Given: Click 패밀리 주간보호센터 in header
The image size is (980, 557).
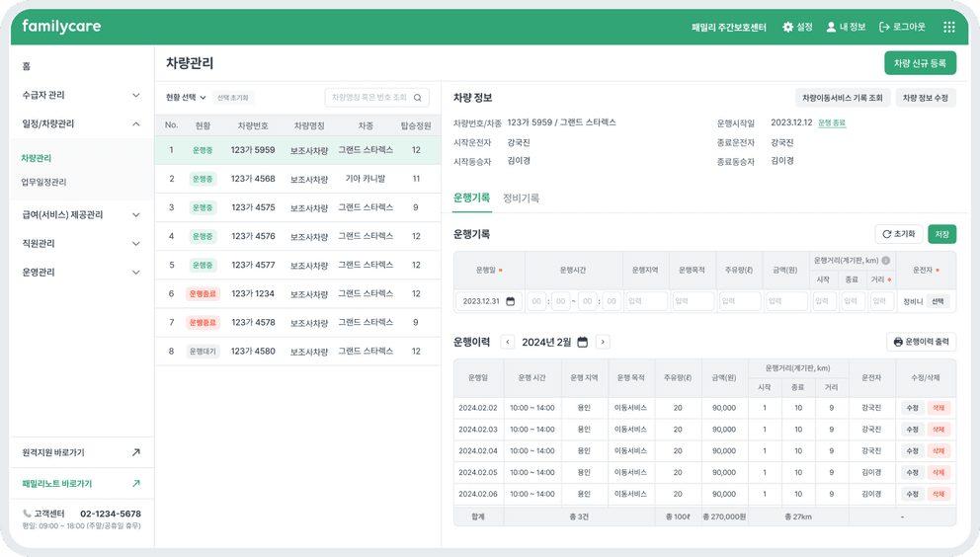Looking at the screenshot, I should click(729, 28).
